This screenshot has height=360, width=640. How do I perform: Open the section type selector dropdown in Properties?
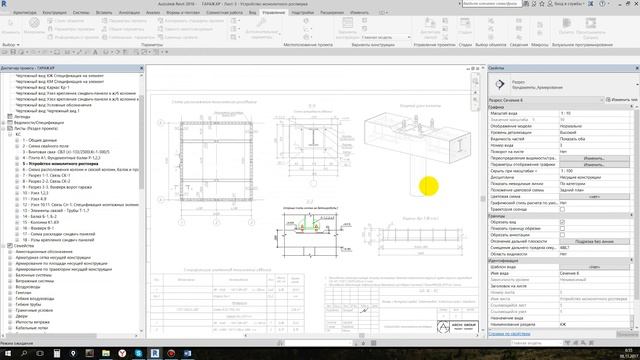click(637, 84)
